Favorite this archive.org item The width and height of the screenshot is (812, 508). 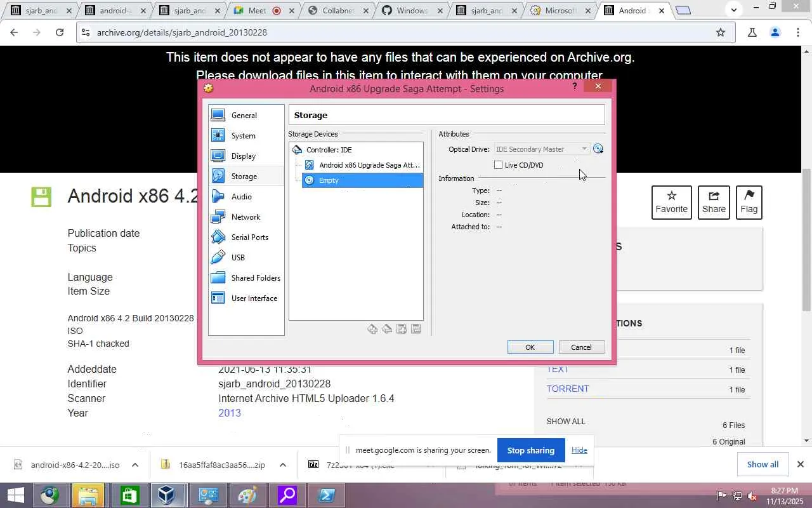click(x=672, y=203)
